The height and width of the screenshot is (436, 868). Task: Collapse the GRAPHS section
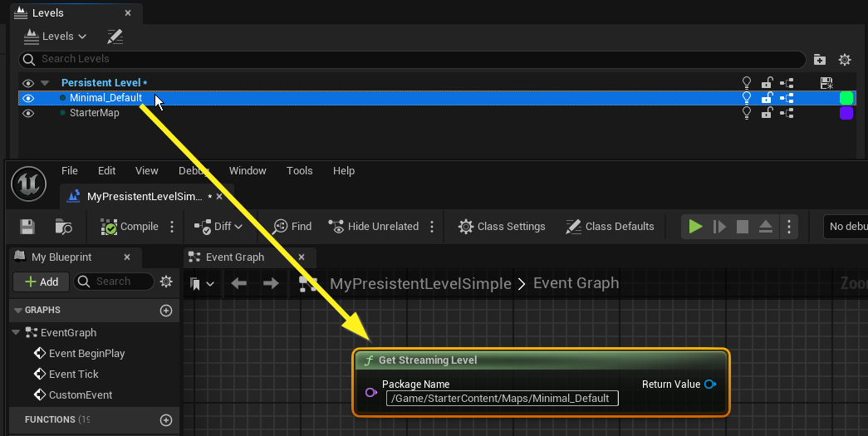[17, 311]
